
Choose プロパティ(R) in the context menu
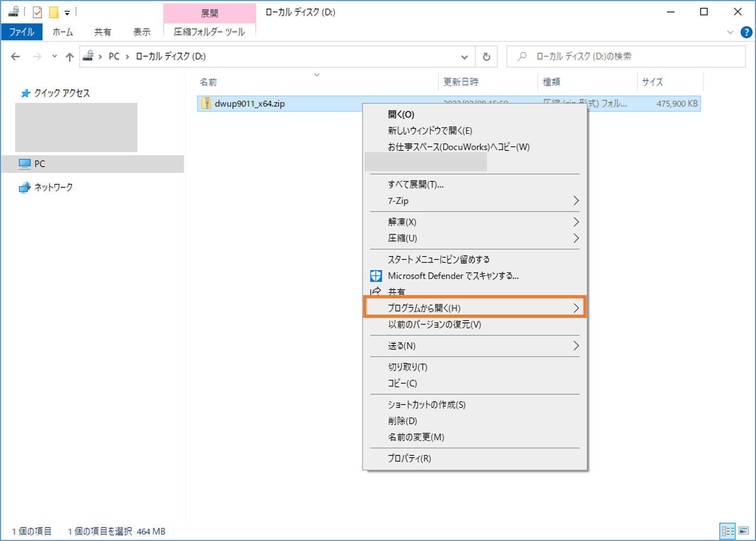tap(475, 458)
